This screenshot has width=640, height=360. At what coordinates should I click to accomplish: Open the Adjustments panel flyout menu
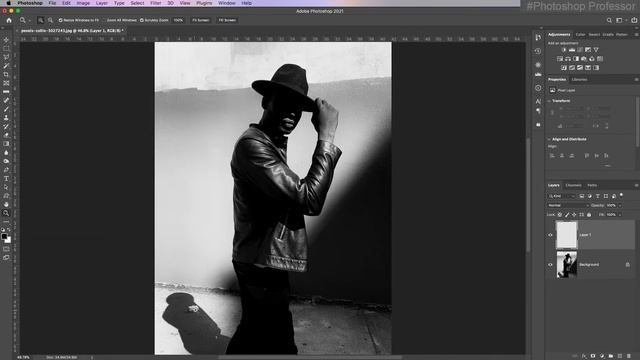[x=636, y=35]
